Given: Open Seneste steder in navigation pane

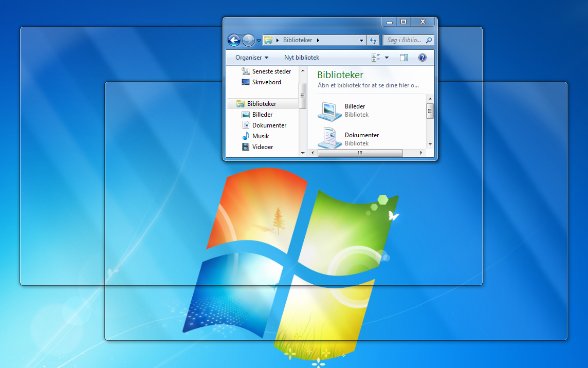Looking at the screenshot, I should tap(271, 71).
